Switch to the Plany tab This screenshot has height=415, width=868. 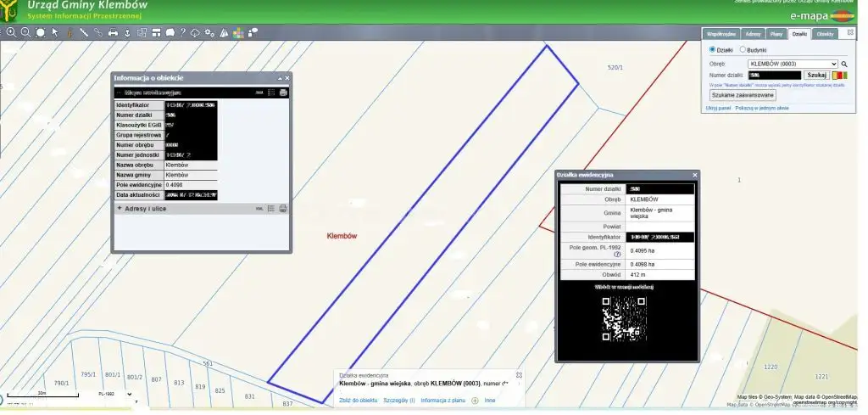pyautogui.click(x=775, y=33)
